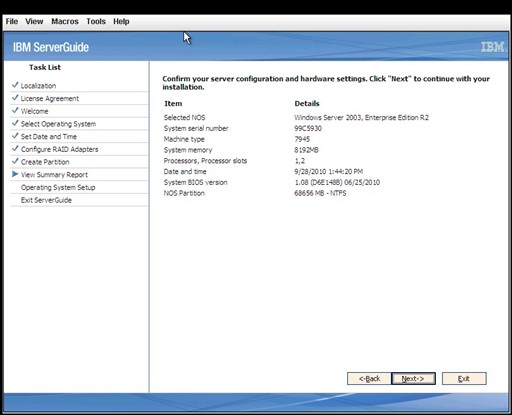Click the checkmark beside Select Operating System
This screenshot has width=512, height=415.
15,123
